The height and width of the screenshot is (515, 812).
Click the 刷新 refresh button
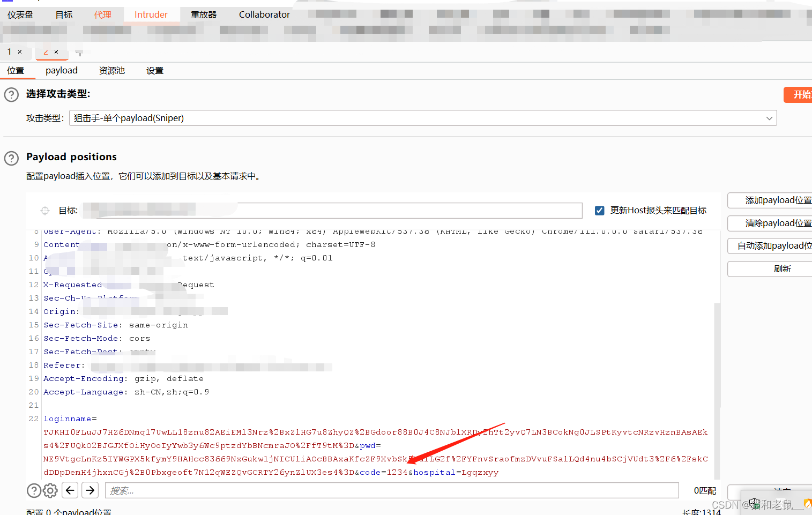coord(770,268)
